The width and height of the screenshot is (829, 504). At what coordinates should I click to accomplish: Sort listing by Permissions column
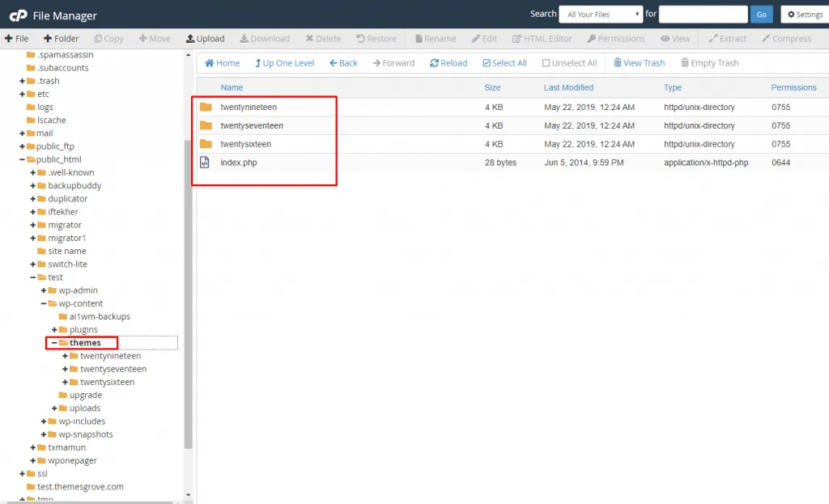[x=793, y=87]
